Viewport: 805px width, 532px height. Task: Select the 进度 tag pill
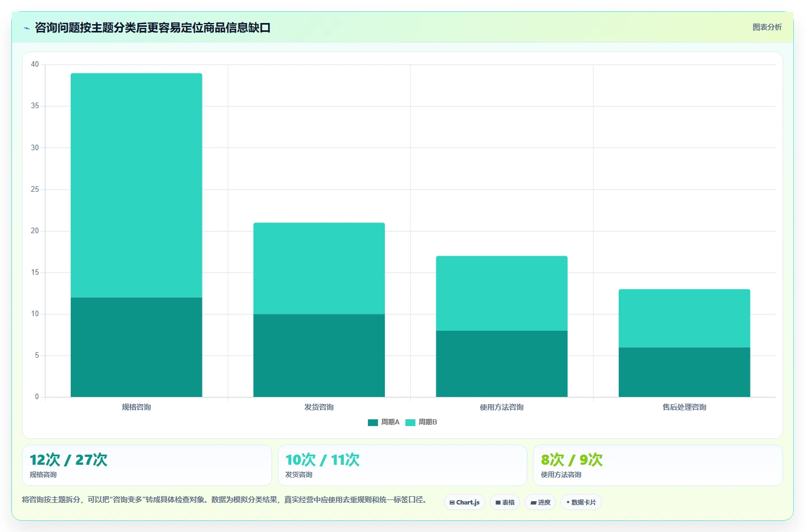pos(540,502)
